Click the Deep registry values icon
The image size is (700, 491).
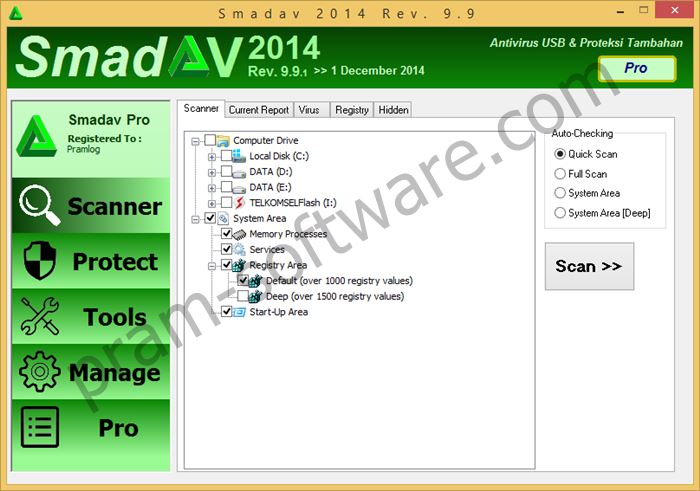point(255,296)
